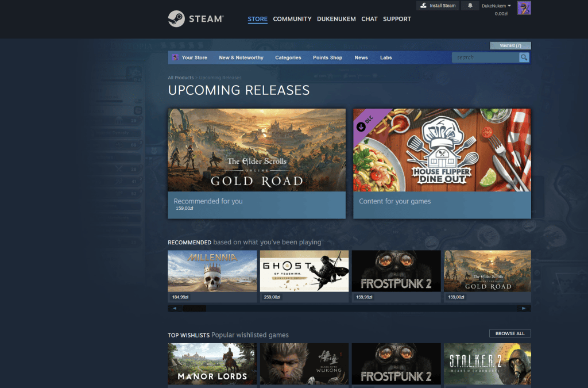
Task: Open the DUKENUKEM profile menu
Action: (x=336, y=19)
